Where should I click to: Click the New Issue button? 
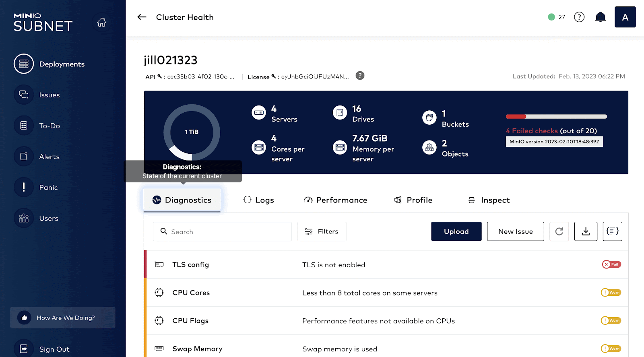[515, 231]
